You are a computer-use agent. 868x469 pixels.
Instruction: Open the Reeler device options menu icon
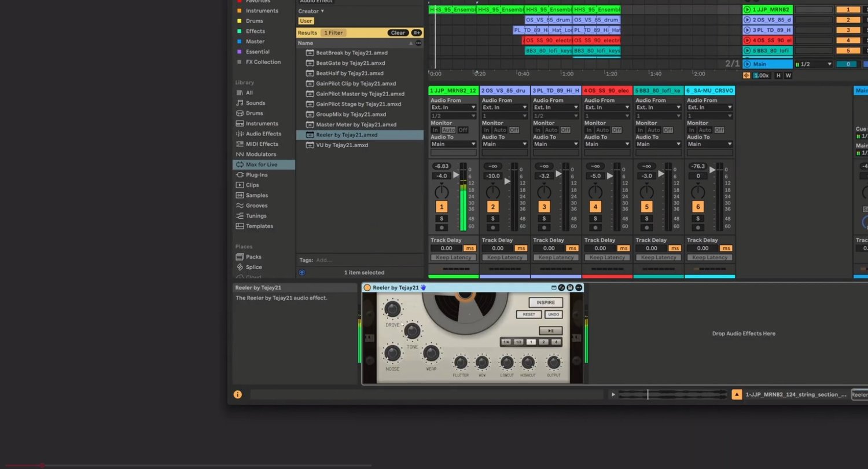579,288
